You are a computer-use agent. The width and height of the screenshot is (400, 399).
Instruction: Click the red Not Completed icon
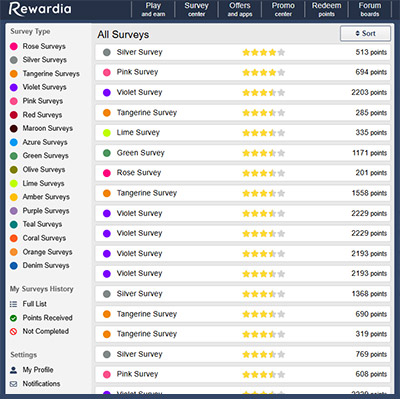click(13, 331)
